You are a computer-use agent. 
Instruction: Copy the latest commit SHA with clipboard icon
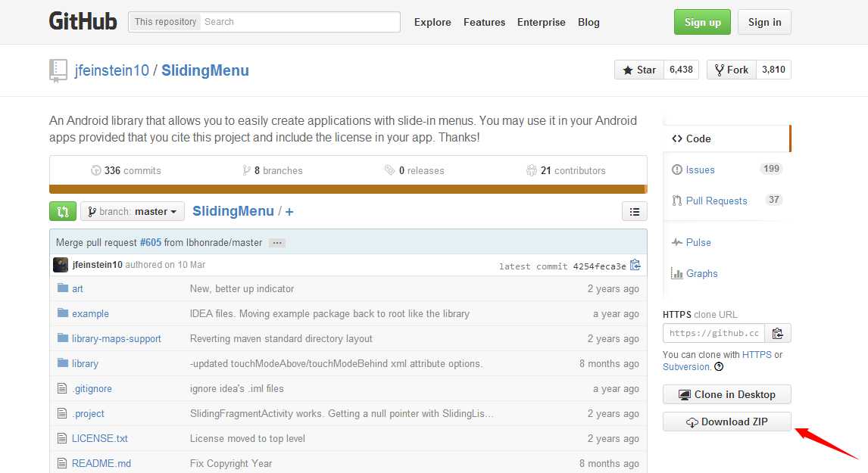click(635, 266)
